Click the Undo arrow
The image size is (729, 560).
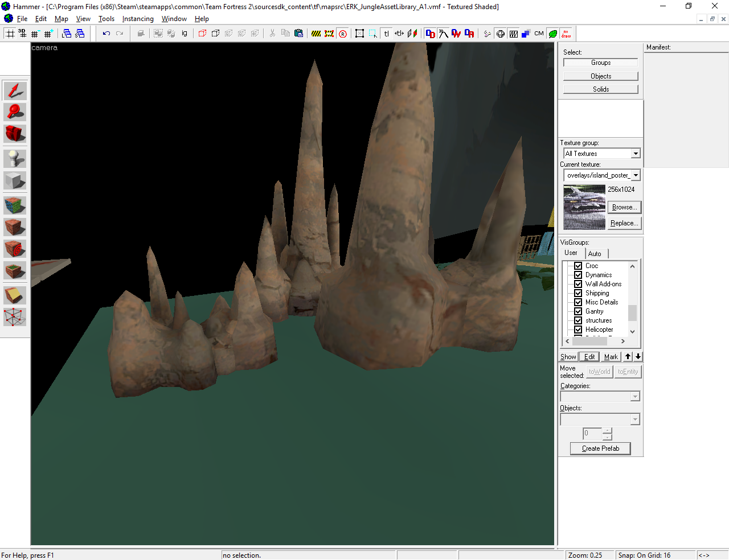106,34
